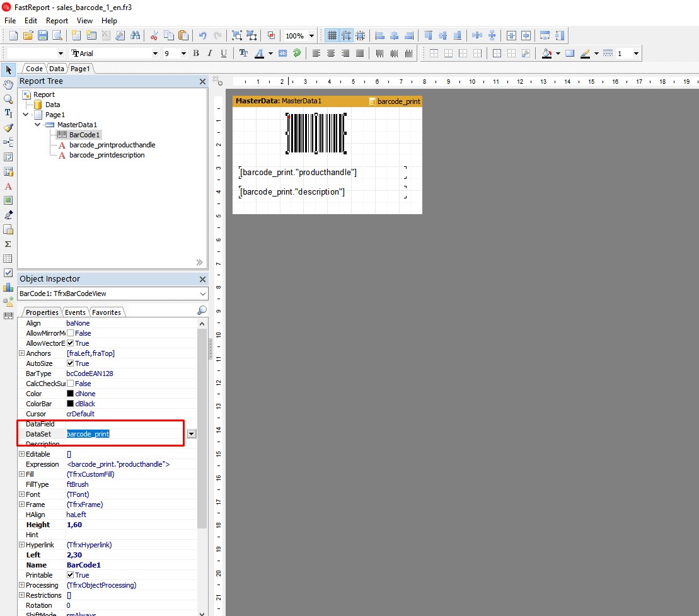
Task: Select the Copy Format paintbrush tool
Action: tap(8, 128)
